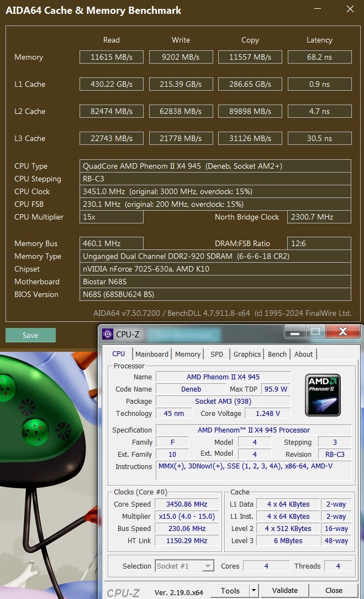Switch to the CPU tab
This screenshot has width=364, height=599.
tap(118, 354)
